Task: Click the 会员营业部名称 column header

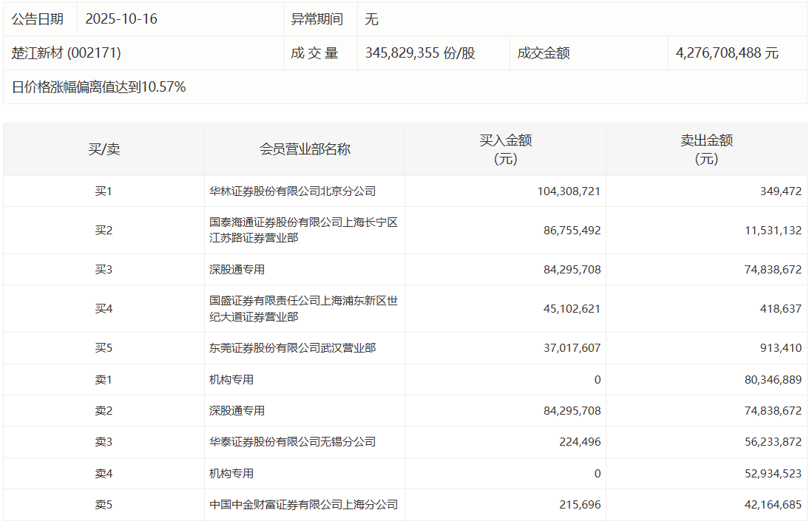Action: [x=305, y=149]
